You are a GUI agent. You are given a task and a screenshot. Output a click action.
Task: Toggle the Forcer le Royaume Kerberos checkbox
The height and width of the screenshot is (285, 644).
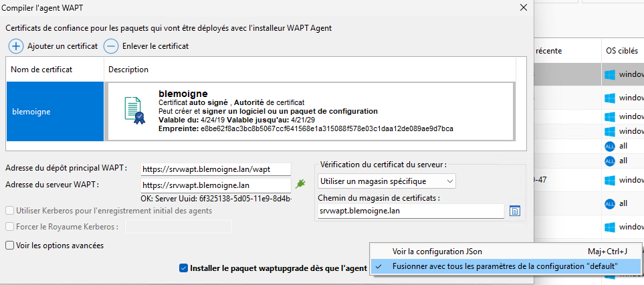[9, 226]
